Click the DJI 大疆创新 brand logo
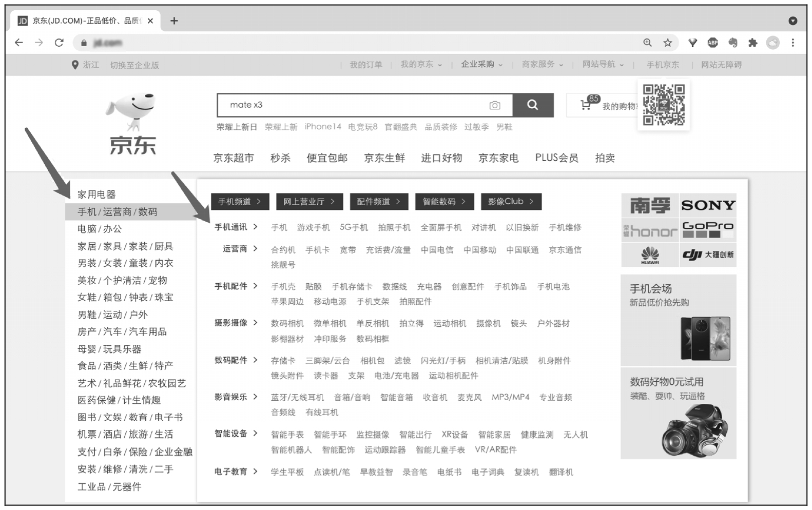The height and width of the screenshot is (510, 812). pos(708,255)
